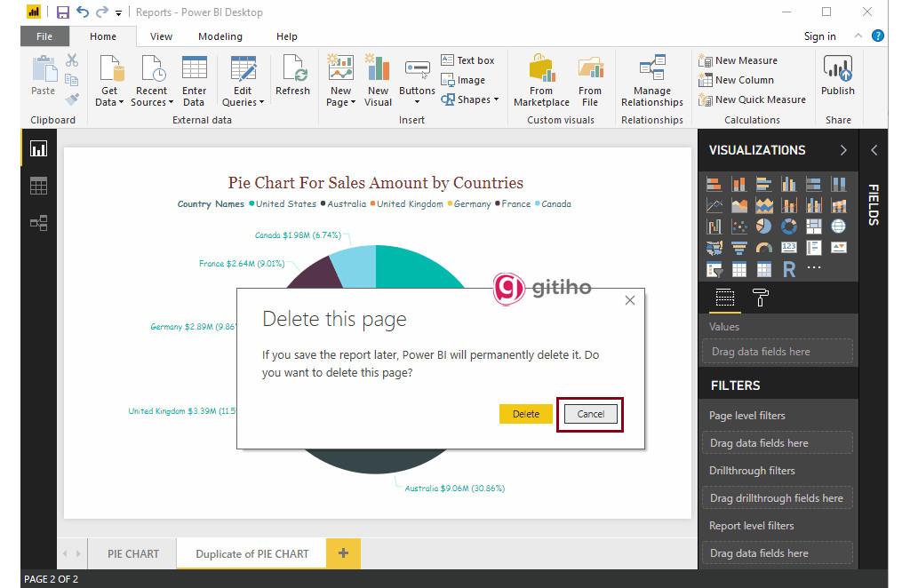
Task: Click Sign in link
Action: pyautogui.click(x=819, y=36)
